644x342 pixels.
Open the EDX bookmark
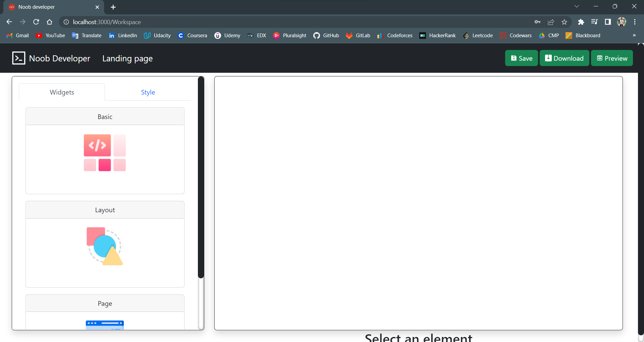tap(257, 36)
